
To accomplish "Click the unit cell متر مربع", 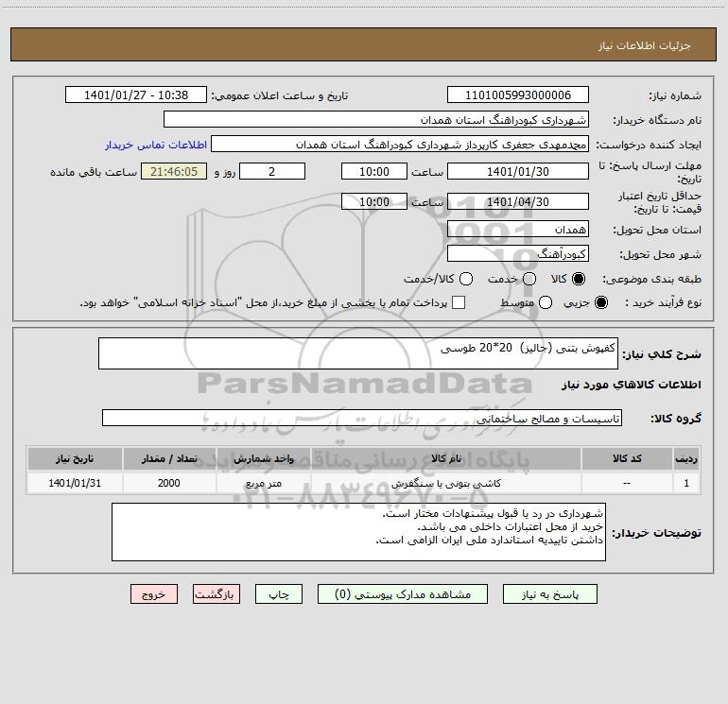I will 263,483.
